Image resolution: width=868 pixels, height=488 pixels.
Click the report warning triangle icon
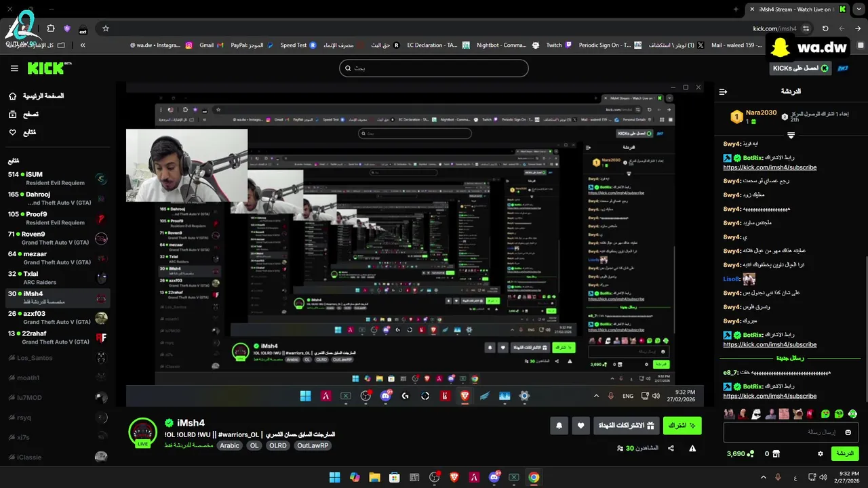point(692,448)
